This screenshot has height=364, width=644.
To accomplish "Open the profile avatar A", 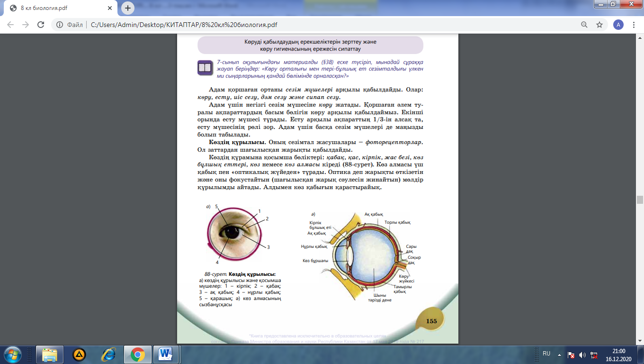I will [618, 25].
